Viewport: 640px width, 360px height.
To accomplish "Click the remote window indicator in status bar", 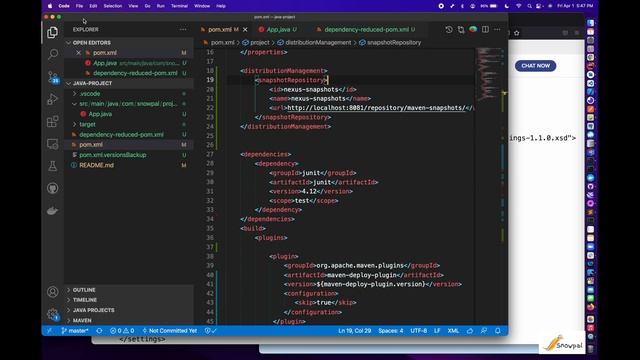I will (x=50, y=331).
